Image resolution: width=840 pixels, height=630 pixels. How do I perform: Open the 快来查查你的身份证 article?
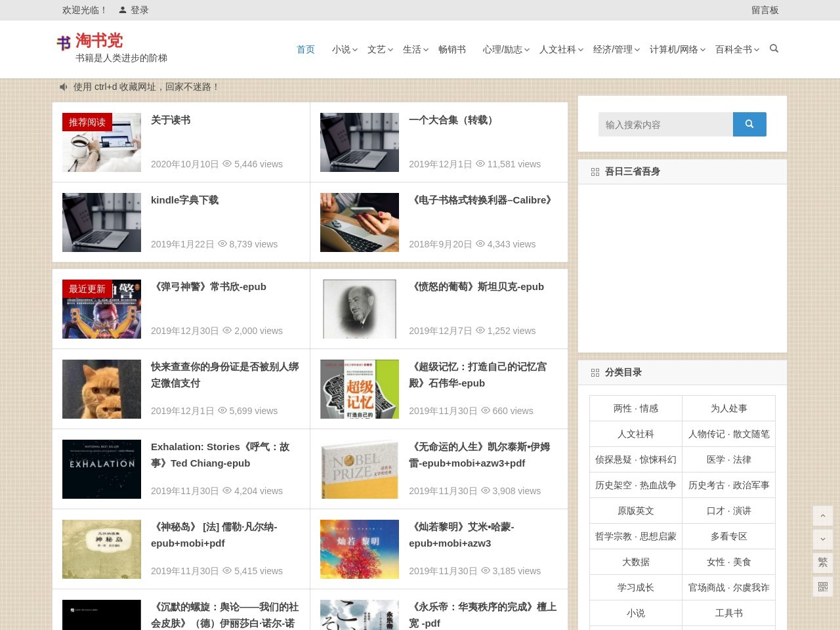[x=225, y=375]
